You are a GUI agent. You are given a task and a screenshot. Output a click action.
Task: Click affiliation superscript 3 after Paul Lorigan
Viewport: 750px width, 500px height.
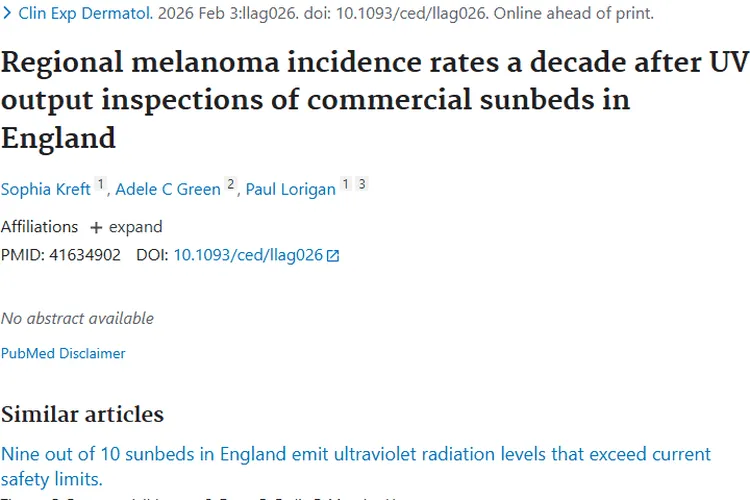tap(362, 185)
